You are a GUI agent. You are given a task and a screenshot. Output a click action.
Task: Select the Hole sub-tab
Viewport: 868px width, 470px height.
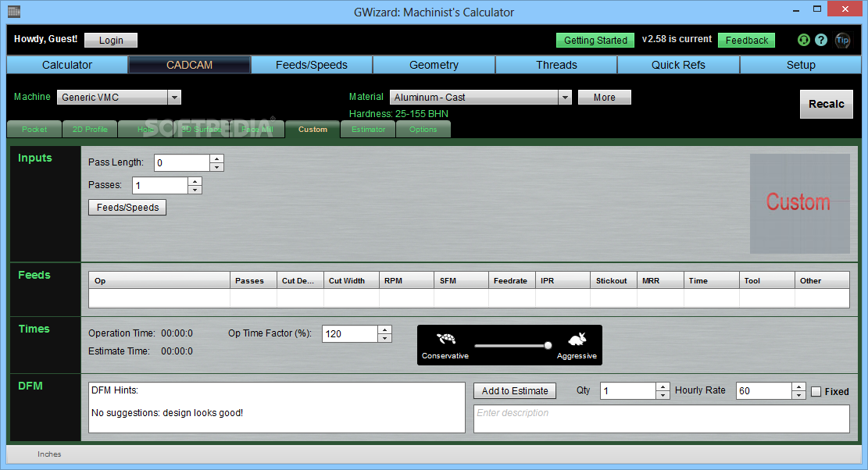tap(145, 130)
